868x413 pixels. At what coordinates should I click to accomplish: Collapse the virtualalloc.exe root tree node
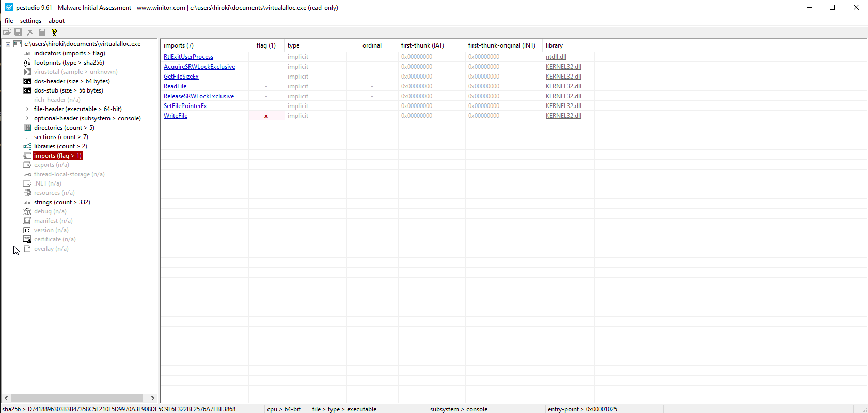point(8,44)
